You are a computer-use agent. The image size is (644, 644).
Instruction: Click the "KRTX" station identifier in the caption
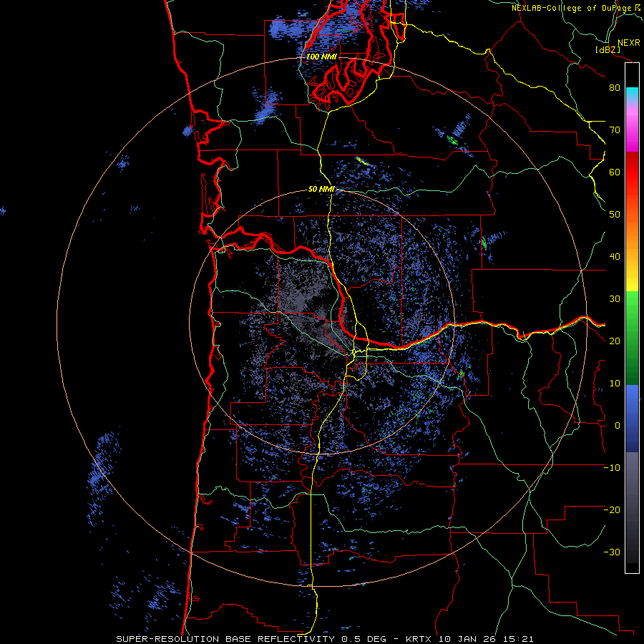(420, 639)
